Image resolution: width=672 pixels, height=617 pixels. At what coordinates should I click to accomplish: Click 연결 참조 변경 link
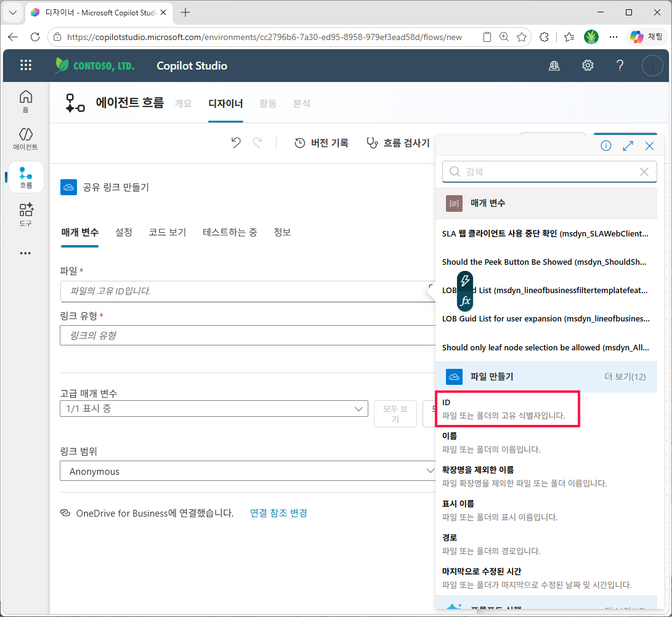(278, 513)
